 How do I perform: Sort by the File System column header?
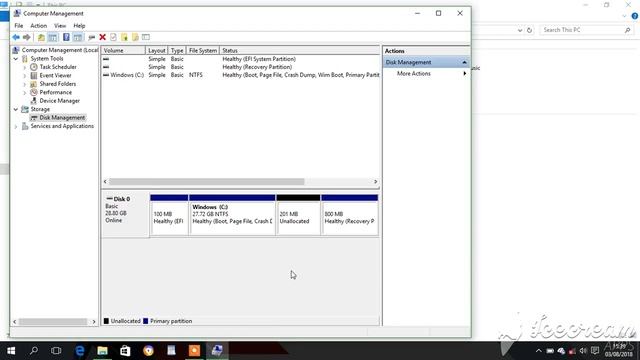(202, 51)
